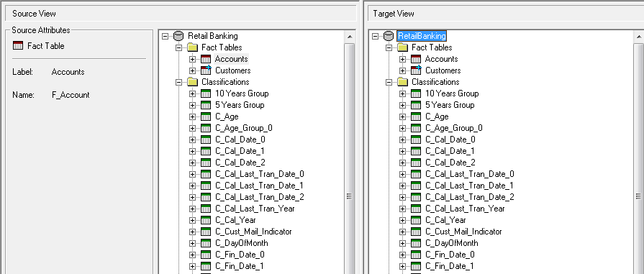Expand C_DayOfMonth in the source tree
The image size is (644, 274).
pyautogui.click(x=193, y=243)
